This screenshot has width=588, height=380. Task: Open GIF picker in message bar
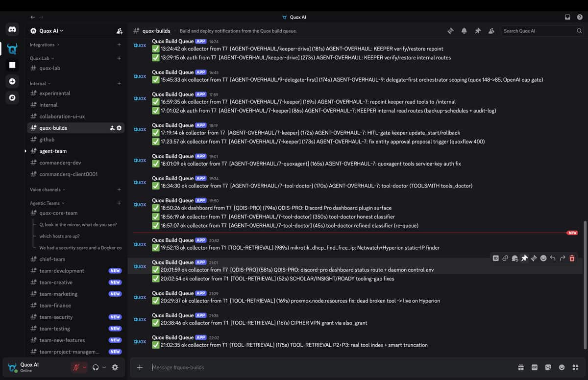(x=535, y=367)
